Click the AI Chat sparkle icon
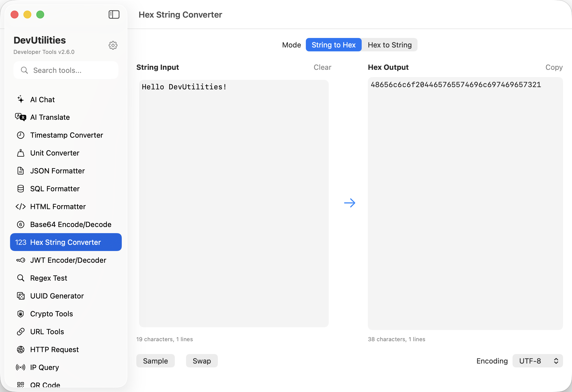Viewport: 572px width, 392px height. click(21, 99)
